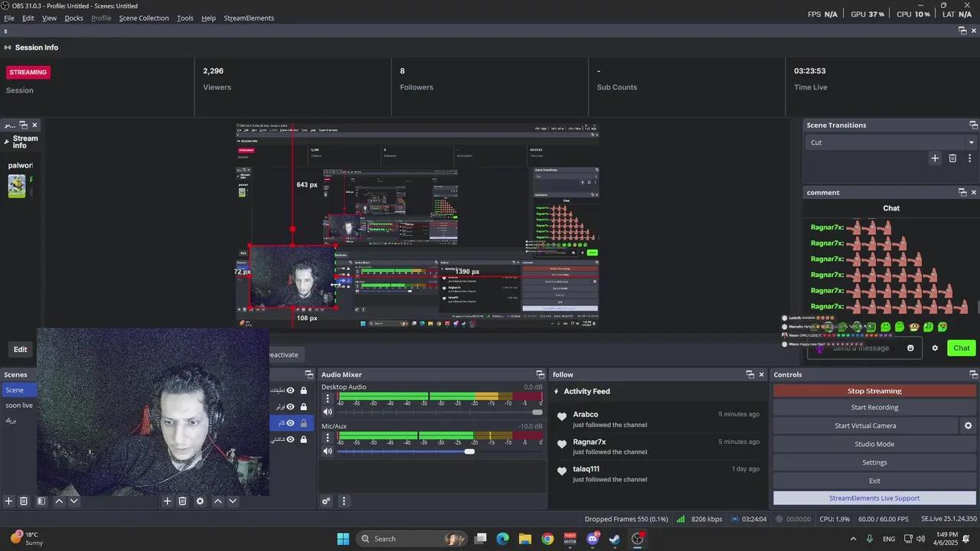980x551 pixels.
Task: Delete scene transition with trash icon
Action: click(952, 158)
